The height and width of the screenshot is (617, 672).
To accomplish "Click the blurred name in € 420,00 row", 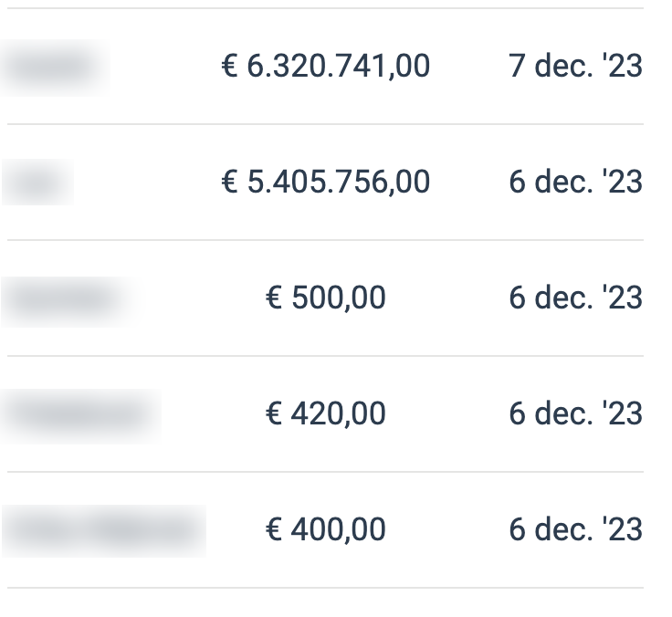I will click(x=80, y=414).
